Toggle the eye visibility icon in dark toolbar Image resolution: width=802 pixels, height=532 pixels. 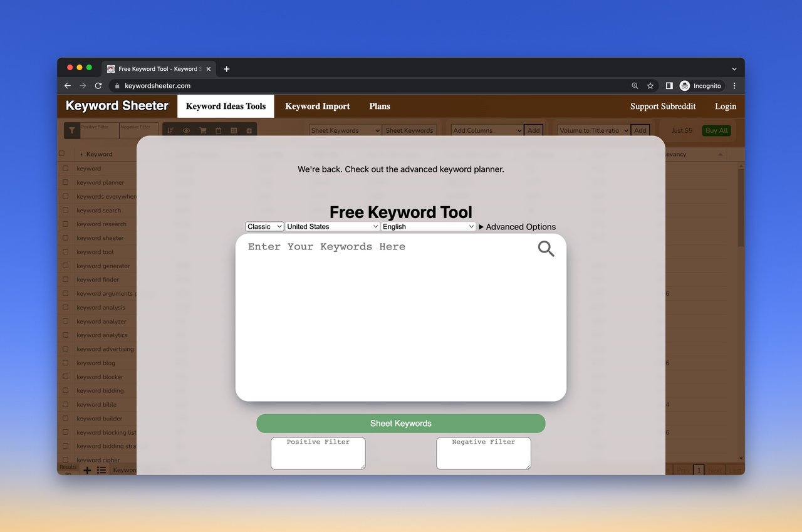click(187, 130)
